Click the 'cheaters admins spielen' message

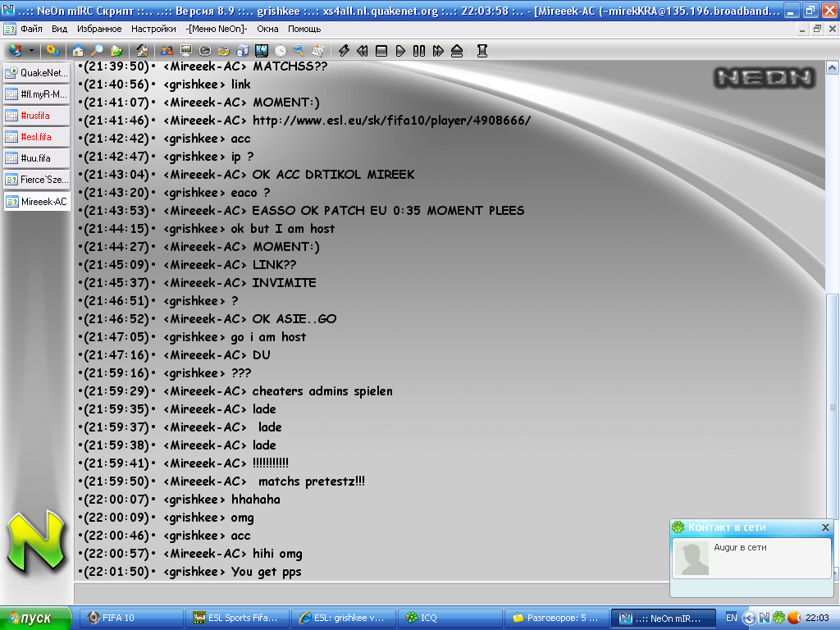[x=322, y=391]
